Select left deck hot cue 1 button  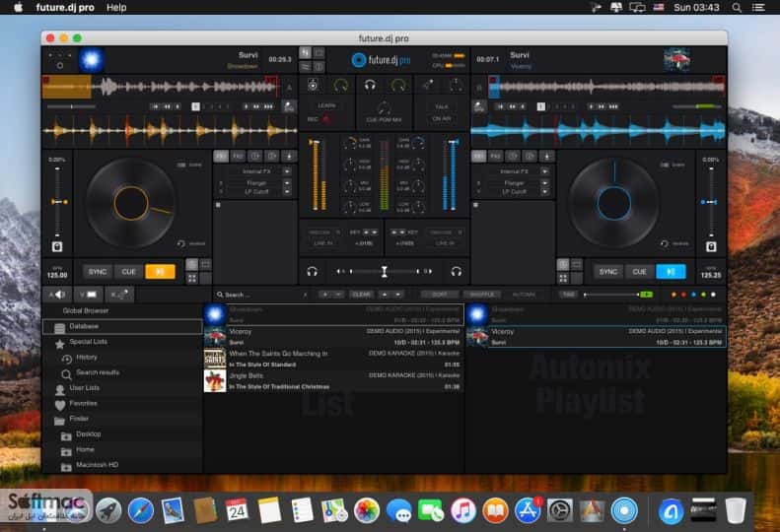pos(195,106)
